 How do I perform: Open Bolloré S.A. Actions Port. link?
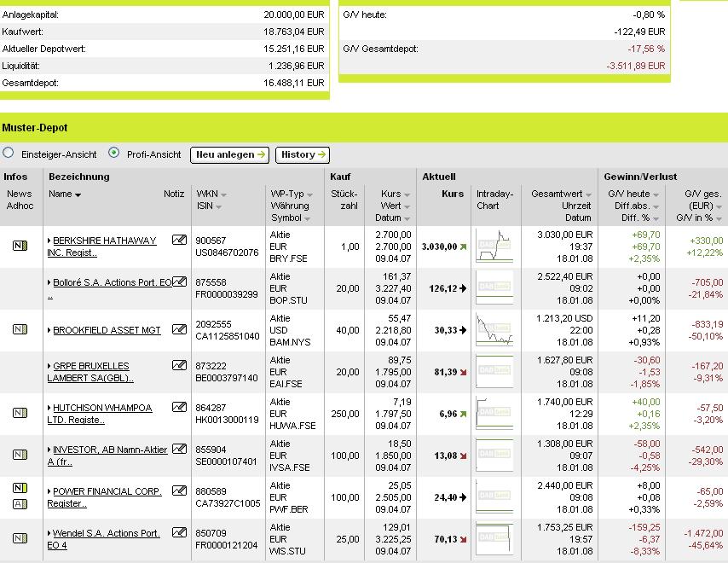[x=110, y=288]
